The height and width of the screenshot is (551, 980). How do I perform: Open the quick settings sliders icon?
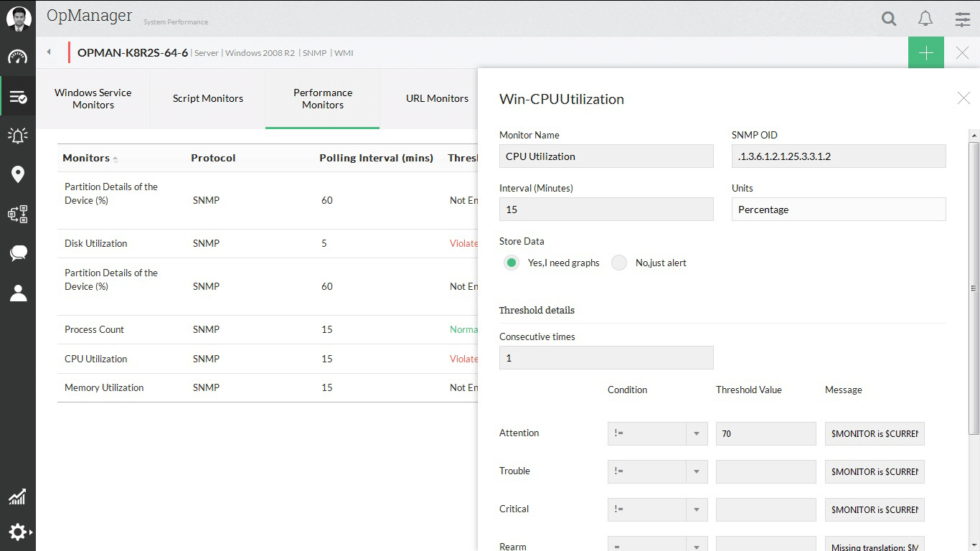(x=963, y=19)
